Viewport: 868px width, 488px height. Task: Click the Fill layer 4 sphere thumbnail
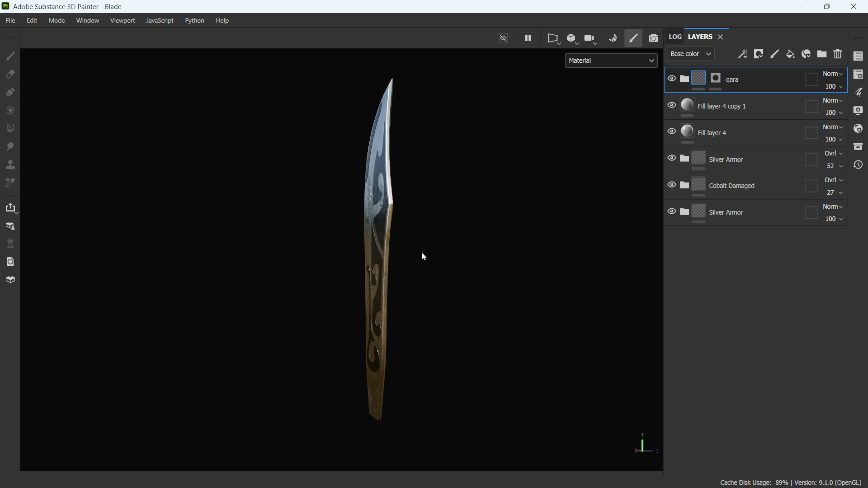687,131
